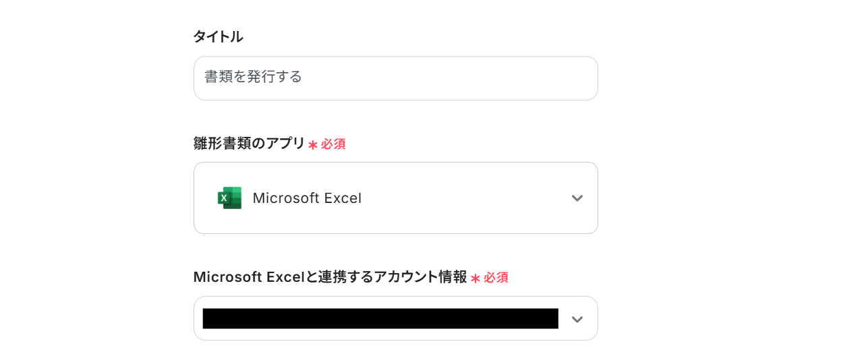Click the blacked-out account value
Image resolution: width=868 pixels, height=354 pixels.
(x=380, y=318)
